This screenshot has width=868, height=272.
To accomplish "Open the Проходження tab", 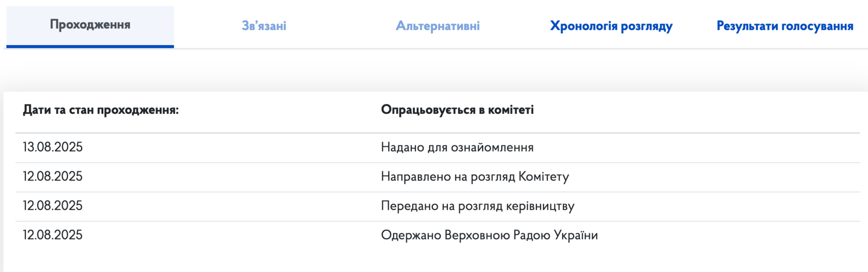I will tap(90, 25).
